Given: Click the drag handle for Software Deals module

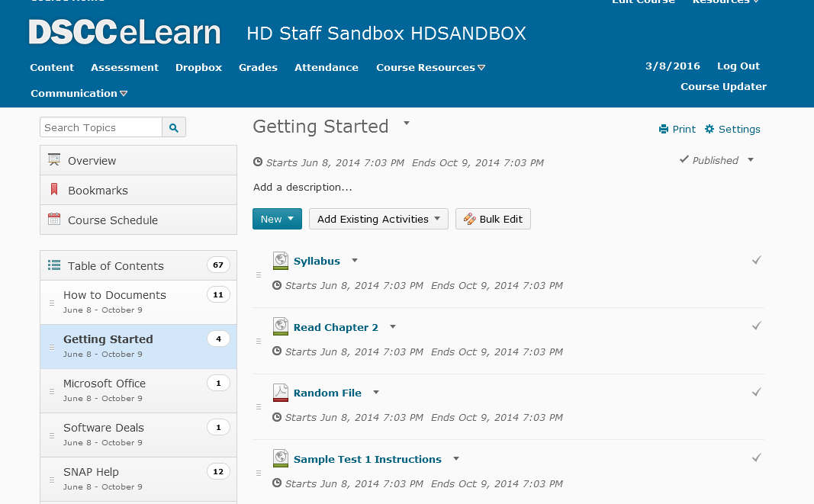Looking at the screenshot, I should point(52,436).
